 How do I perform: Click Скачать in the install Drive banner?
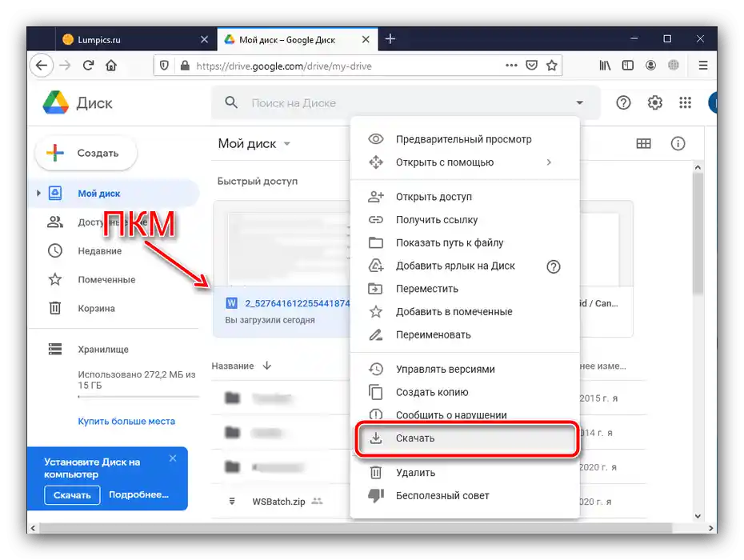click(72, 495)
